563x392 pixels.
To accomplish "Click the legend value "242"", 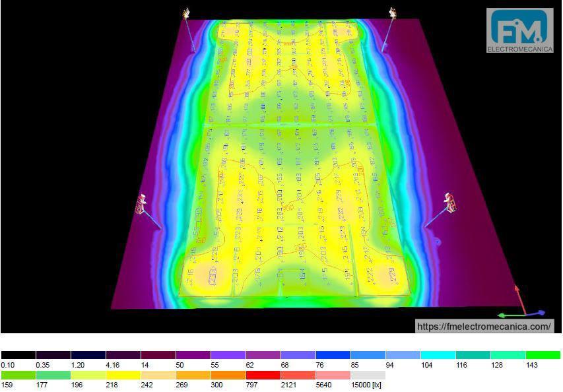I will [x=147, y=385].
